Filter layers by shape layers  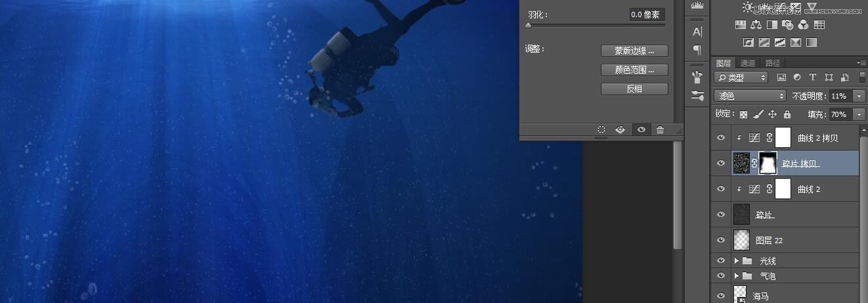(829, 78)
